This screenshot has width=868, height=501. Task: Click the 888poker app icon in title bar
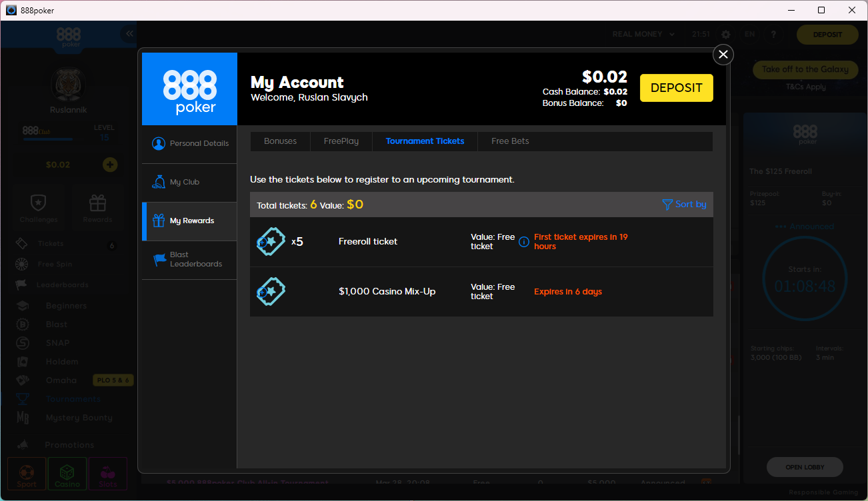click(11, 10)
